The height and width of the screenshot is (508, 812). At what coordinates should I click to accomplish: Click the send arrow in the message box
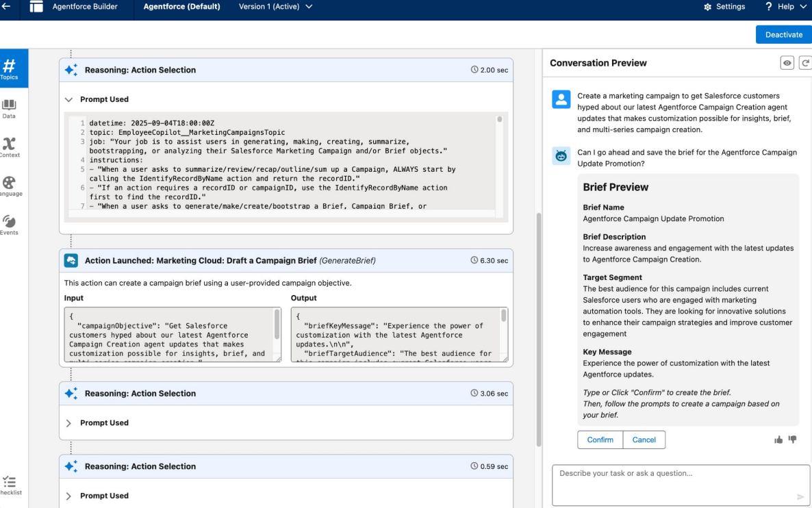pyautogui.click(x=800, y=496)
